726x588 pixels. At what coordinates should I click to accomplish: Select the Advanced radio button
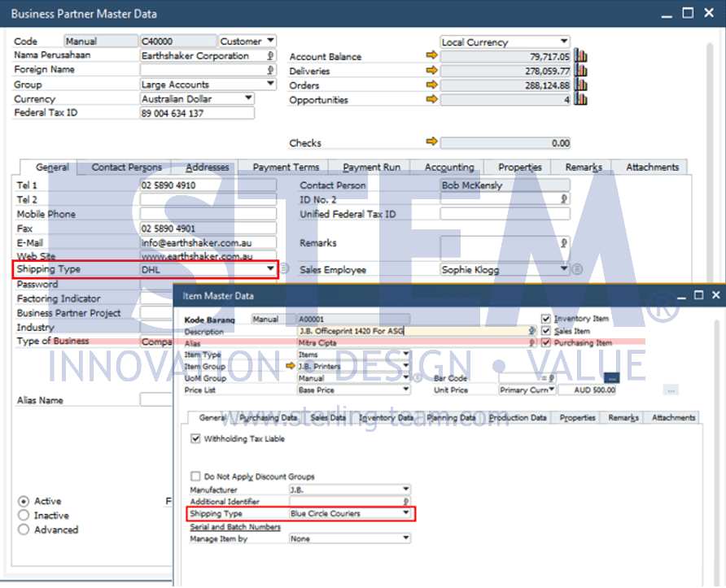pyautogui.click(x=23, y=529)
